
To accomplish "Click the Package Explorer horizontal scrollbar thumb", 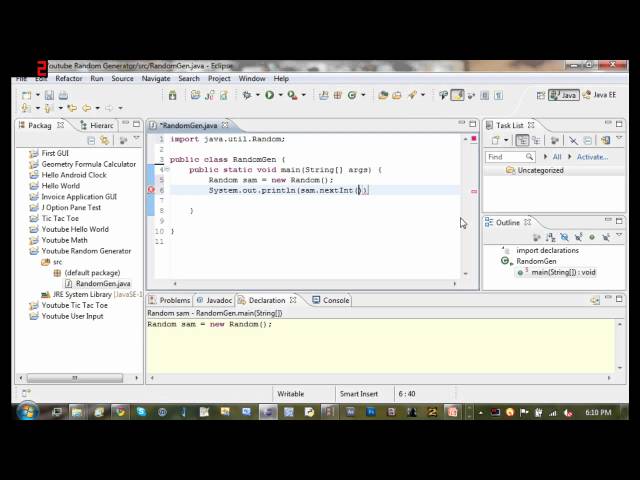I will pos(75,378).
